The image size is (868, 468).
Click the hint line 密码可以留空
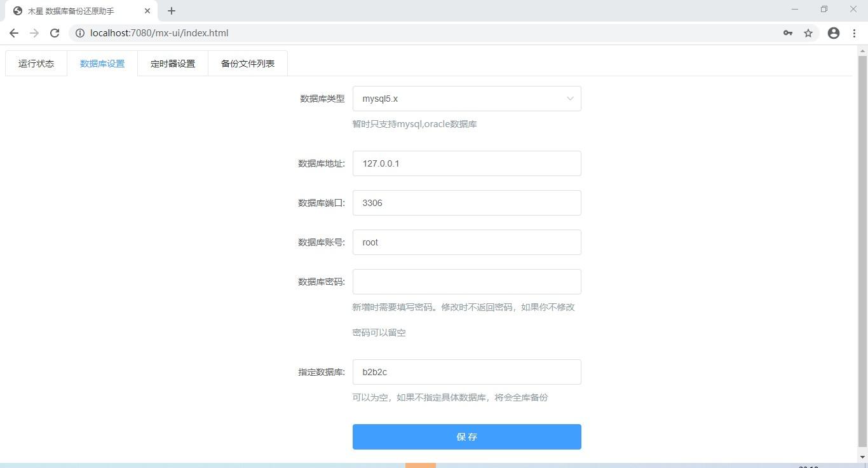(x=379, y=333)
